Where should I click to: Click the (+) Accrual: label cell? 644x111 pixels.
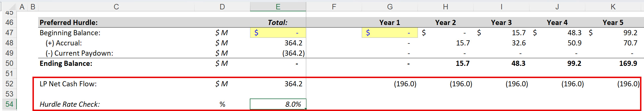(x=64, y=43)
